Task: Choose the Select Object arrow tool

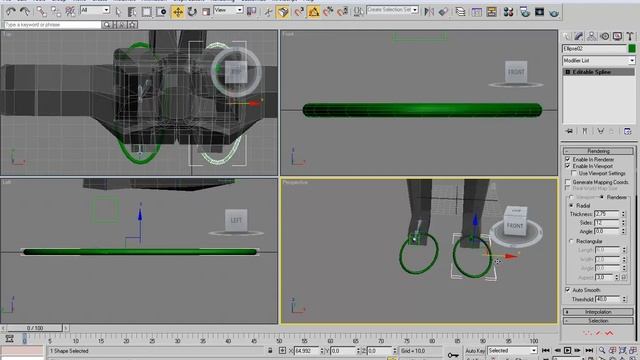Action: pyautogui.click(x=118, y=11)
